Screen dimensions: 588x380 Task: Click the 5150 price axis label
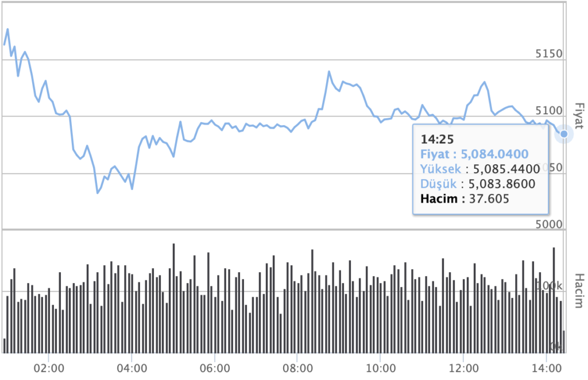click(x=546, y=54)
